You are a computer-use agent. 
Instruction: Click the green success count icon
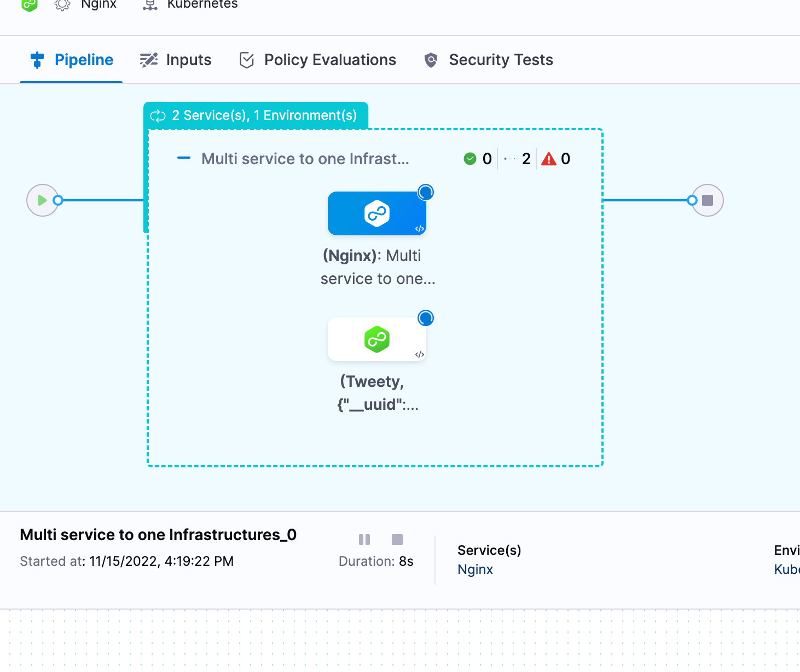tap(470, 159)
